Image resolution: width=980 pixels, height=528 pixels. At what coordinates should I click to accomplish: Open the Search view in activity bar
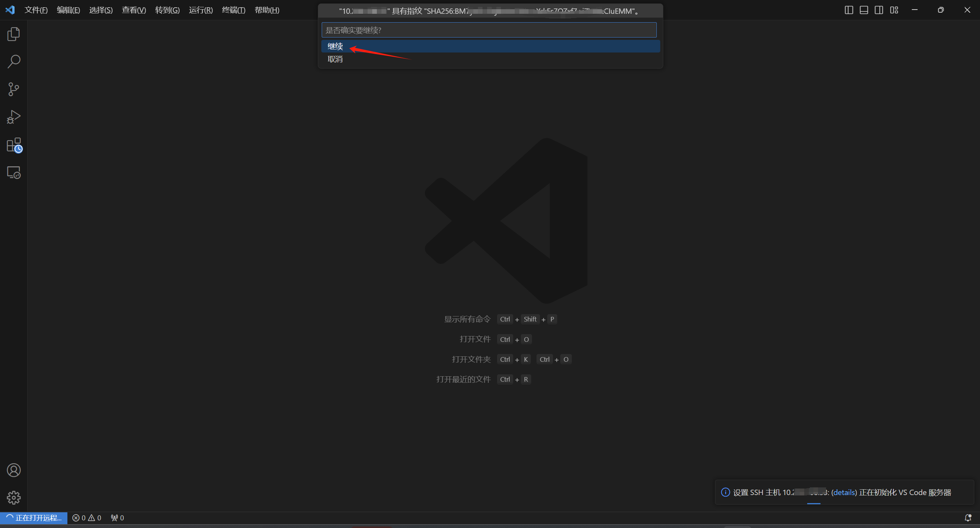pos(14,62)
